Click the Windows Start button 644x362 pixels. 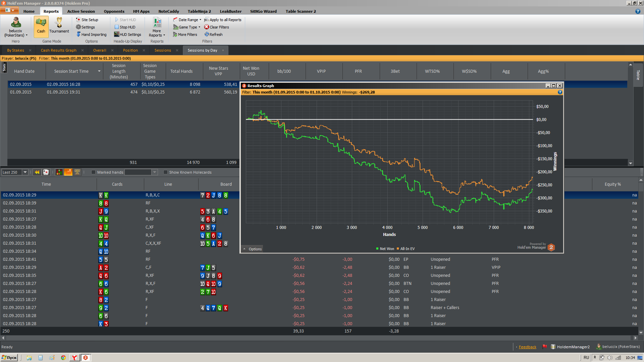click(x=9, y=358)
